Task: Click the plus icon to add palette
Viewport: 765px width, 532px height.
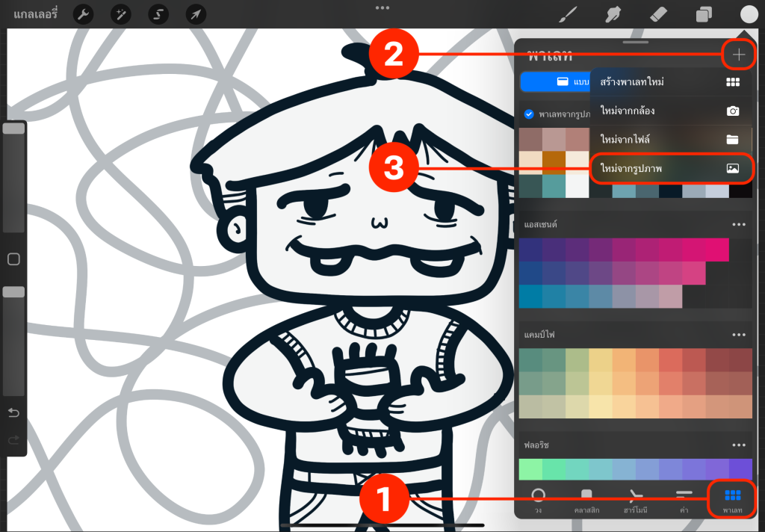Action: [739, 55]
